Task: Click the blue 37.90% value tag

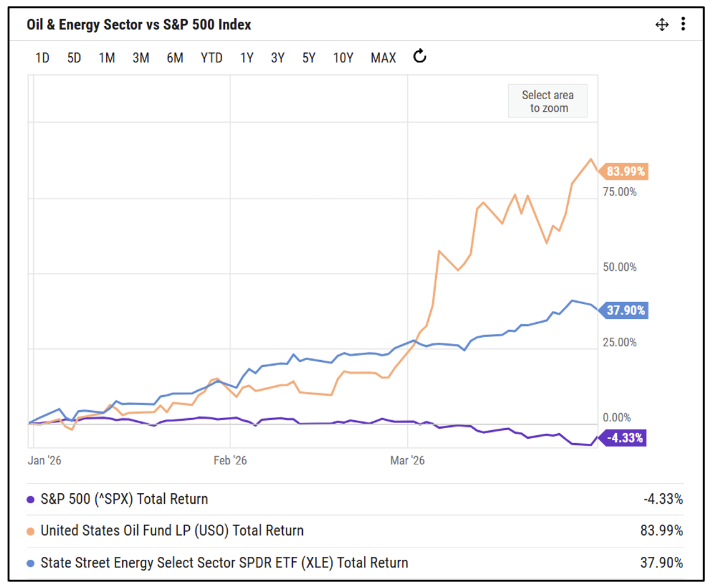Action: click(625, 310)
